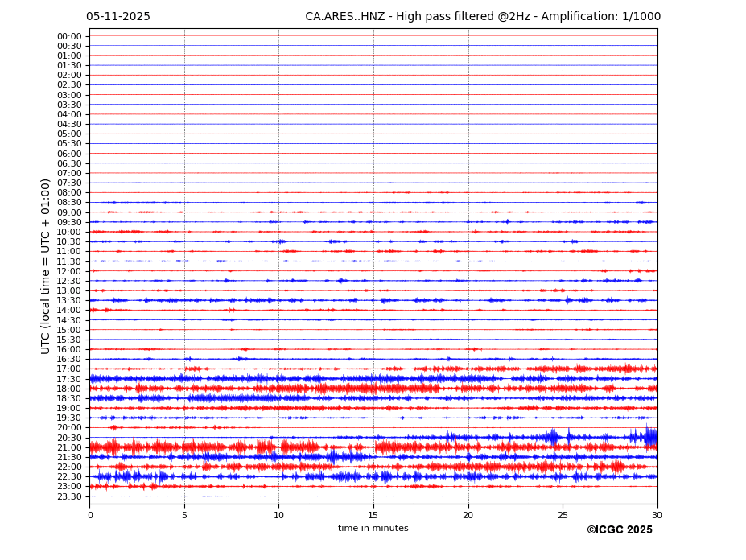Select the 23:30 row label
The image size is (746, 560).
pos(69,496)
